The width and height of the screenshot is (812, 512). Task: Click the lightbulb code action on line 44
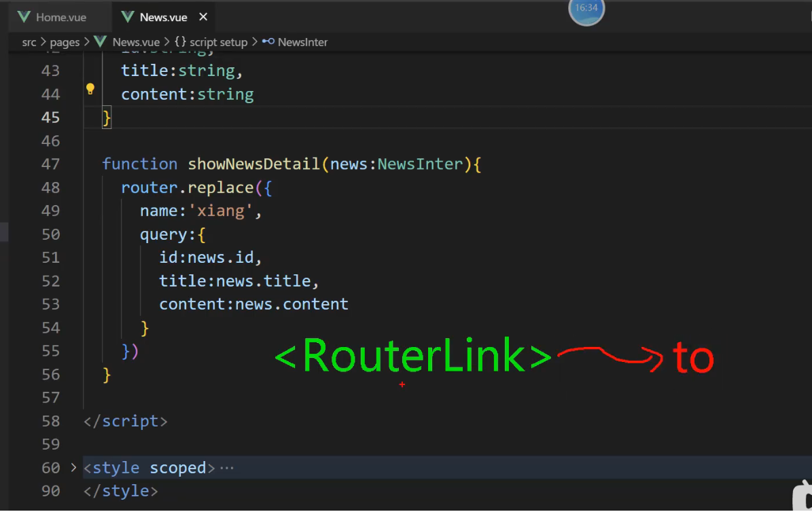point(90,89)
